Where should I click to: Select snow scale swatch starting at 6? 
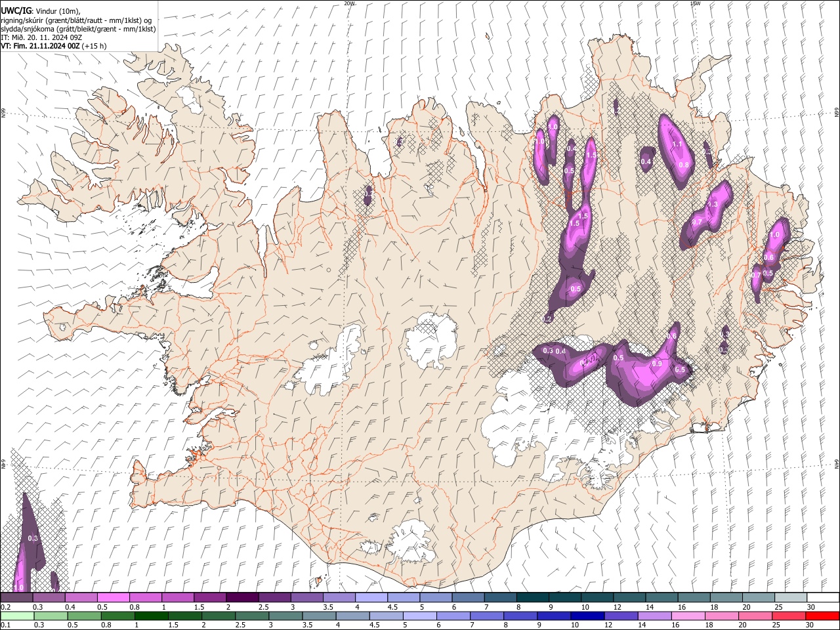(468, 597)
